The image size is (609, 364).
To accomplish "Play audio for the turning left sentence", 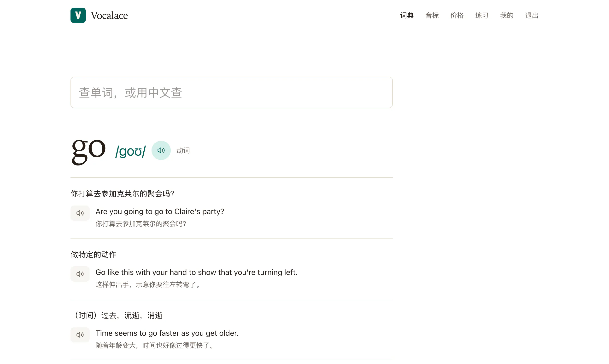I will point(80,274).
